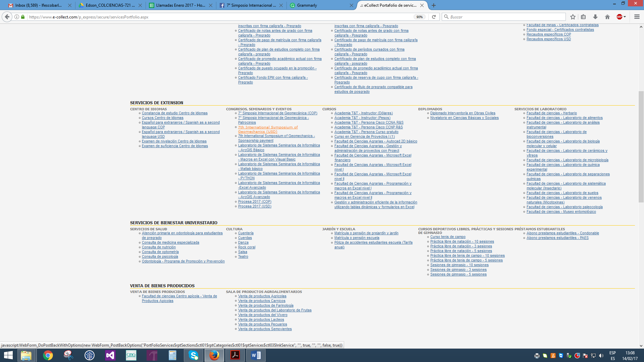Open Facultad de ciencias - Museo entomológico

click(x=561, y=212)
